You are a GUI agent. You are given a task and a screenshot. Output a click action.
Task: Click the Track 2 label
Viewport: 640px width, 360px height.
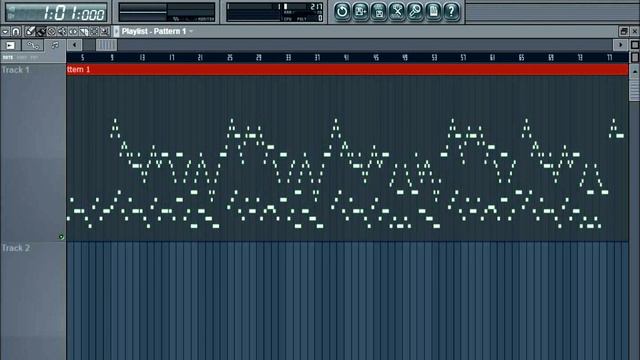click(x=16, y=248)
